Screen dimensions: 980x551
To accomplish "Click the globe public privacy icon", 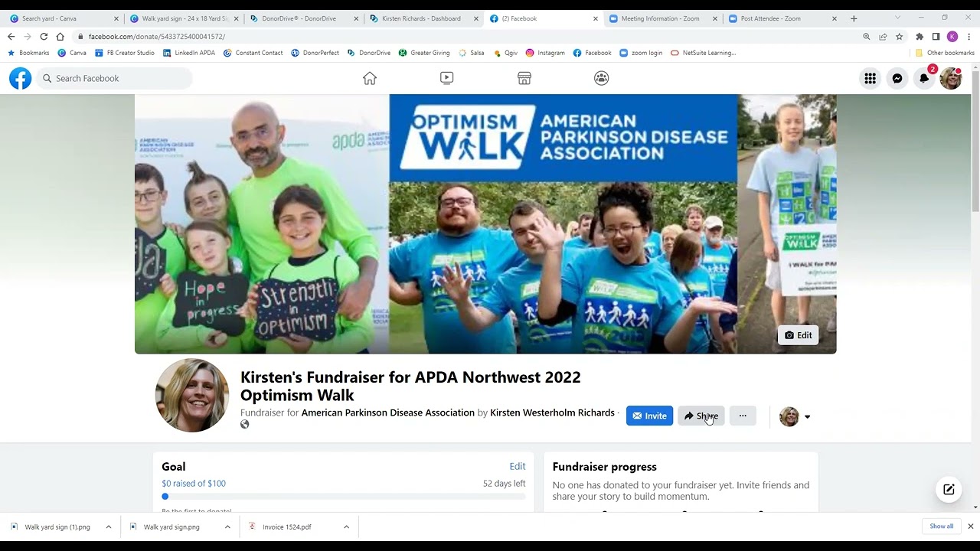I will pyautogui.click(x=245, y=425).
